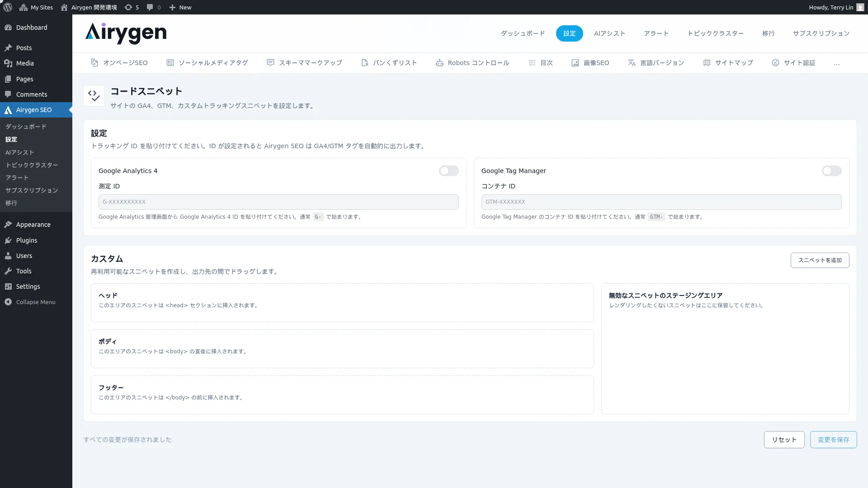Screen dimensions: 868x488
Task: Click the ソーシャルメディアタグ tab icon
Action: (170, 63)
